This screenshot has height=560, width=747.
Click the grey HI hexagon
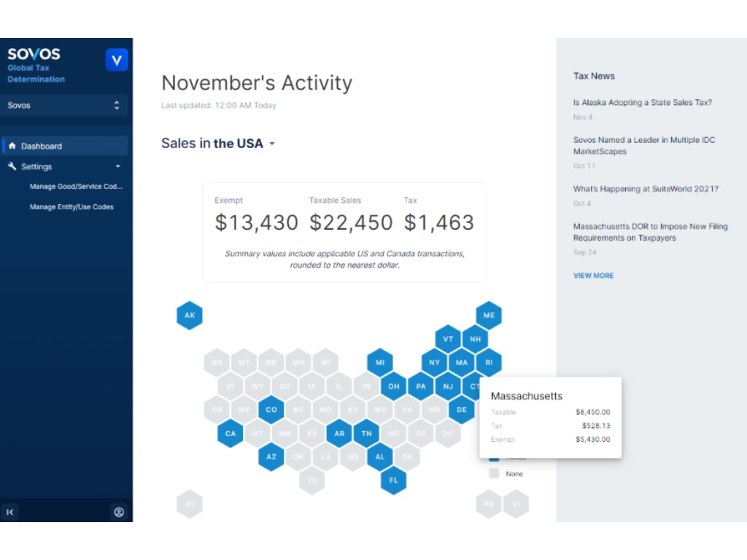click(x=190, y=504)
